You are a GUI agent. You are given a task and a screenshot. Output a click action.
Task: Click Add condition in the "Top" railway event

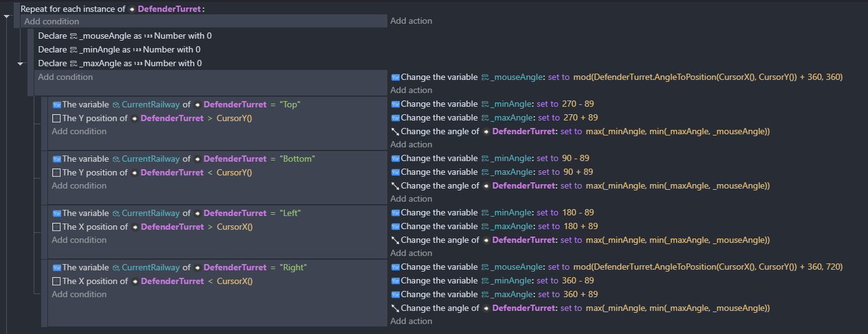79,132
